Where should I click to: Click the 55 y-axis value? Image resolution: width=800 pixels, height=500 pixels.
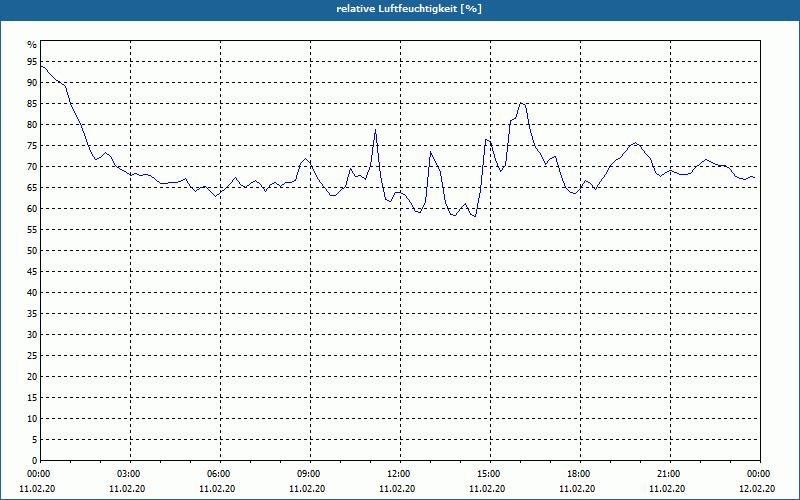pos(32,230)
